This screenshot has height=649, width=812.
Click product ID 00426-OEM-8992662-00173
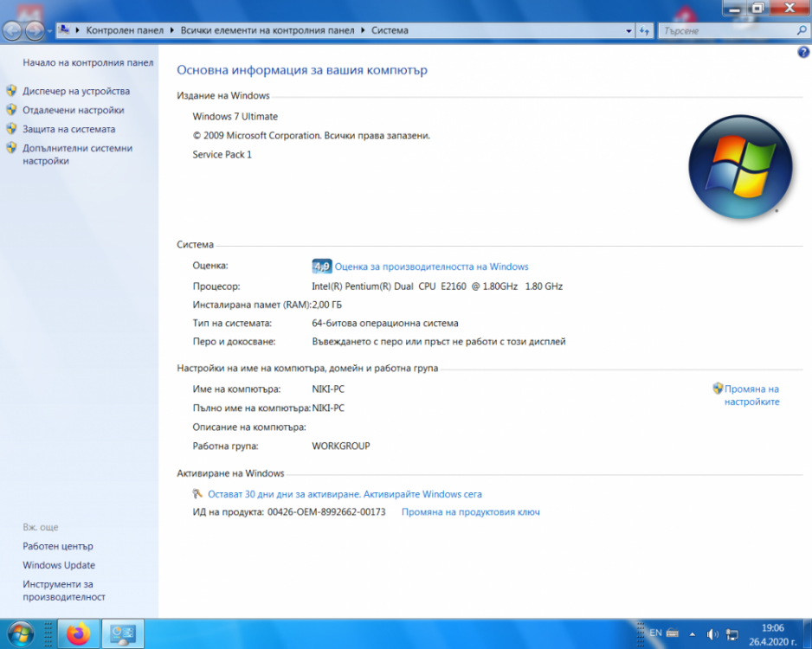[326, 512]
